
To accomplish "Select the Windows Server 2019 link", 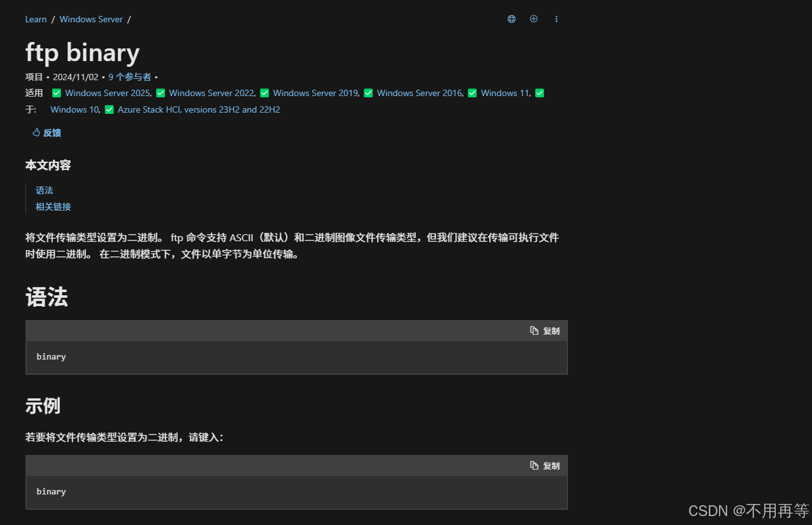I will 315,93.
